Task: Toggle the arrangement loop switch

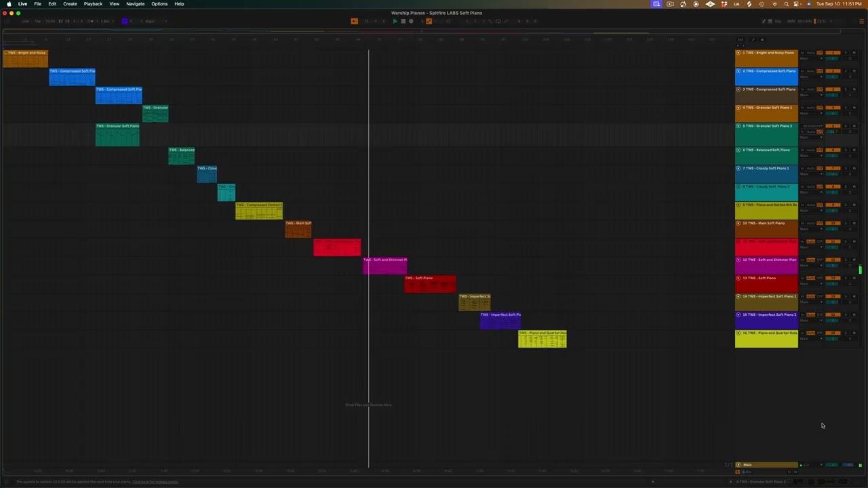Action: click(x=498, y=21)
